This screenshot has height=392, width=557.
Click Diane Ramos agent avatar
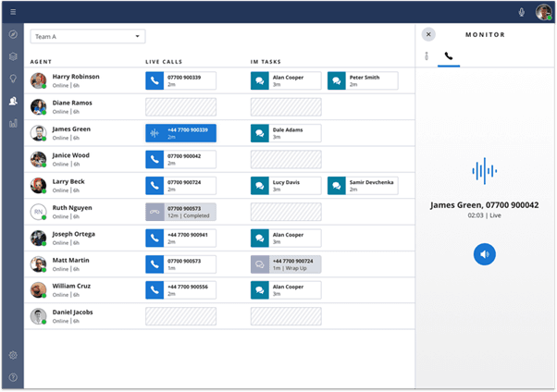(38, 106)
